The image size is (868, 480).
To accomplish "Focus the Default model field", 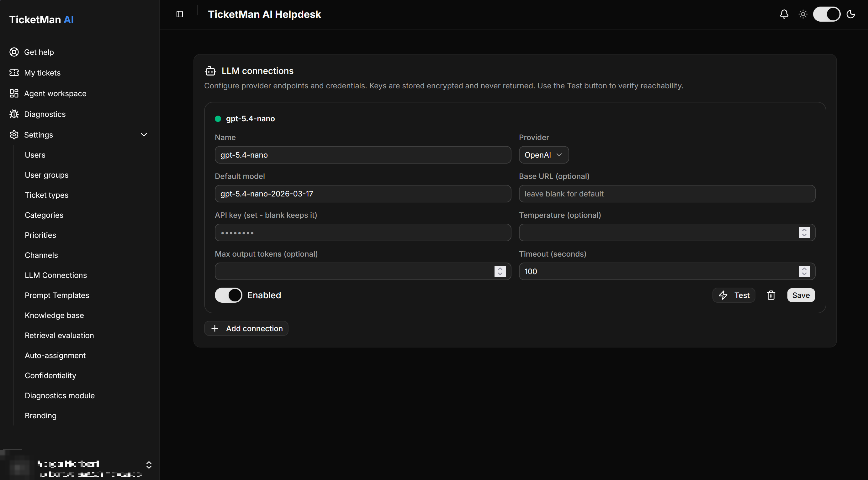I will [x=363, y=194].
